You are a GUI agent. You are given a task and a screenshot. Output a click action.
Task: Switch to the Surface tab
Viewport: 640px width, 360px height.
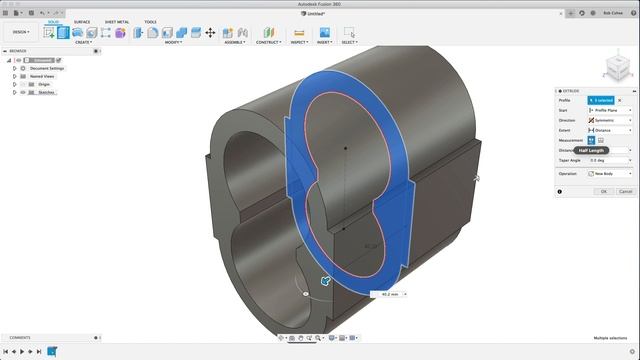coord(82,22)
